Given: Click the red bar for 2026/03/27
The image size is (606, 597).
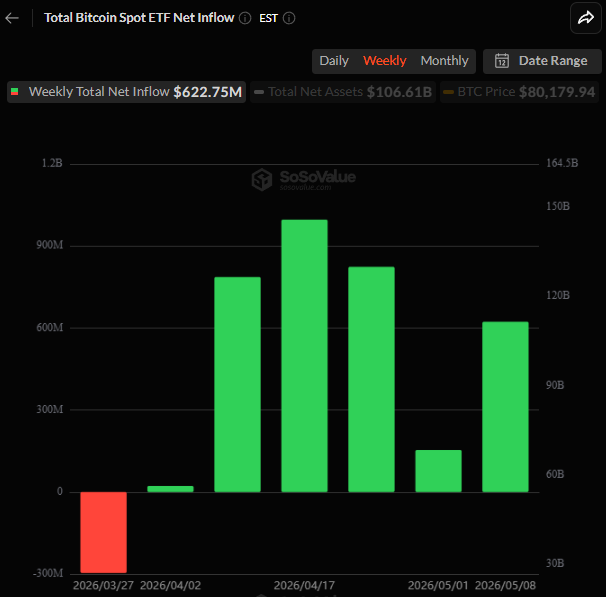Looking at the screenshot, I should click(104, 532).
